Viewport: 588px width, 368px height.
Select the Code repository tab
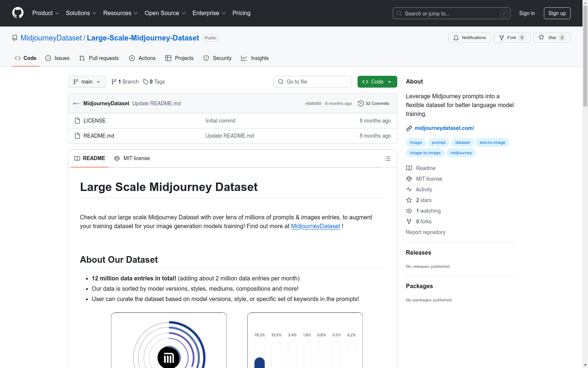[26, 58]
